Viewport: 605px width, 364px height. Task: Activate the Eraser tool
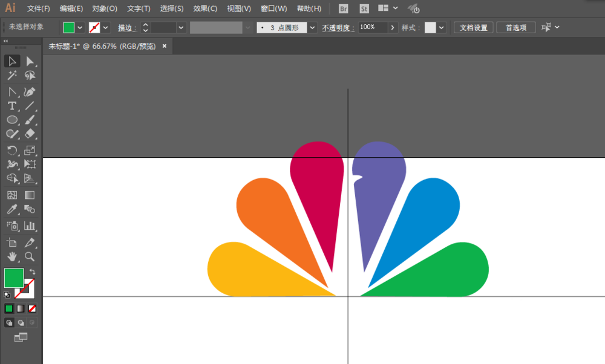pos(30,134)
